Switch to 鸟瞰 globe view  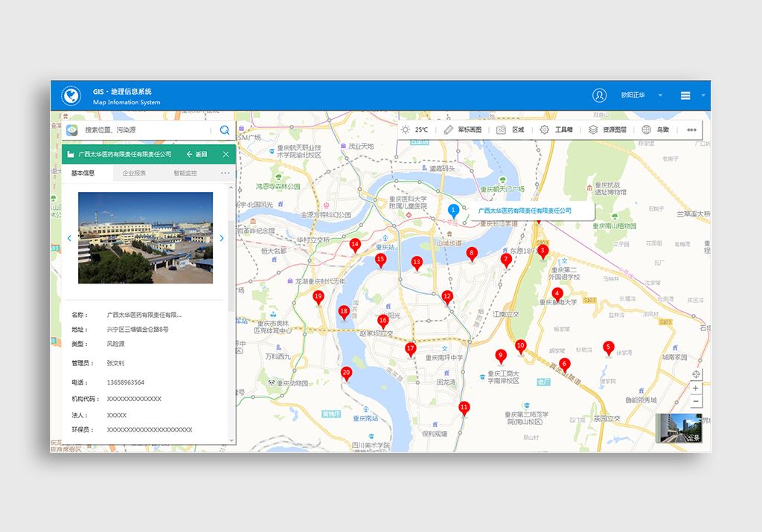655,129
